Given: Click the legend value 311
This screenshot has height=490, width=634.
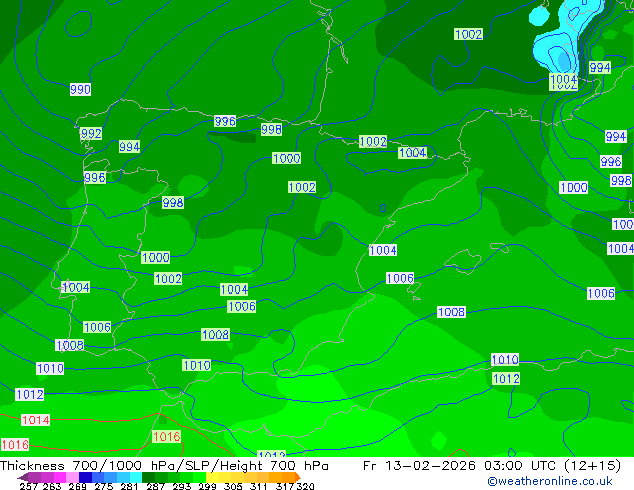Looking at the screenshot, I should tap(259, 486).
